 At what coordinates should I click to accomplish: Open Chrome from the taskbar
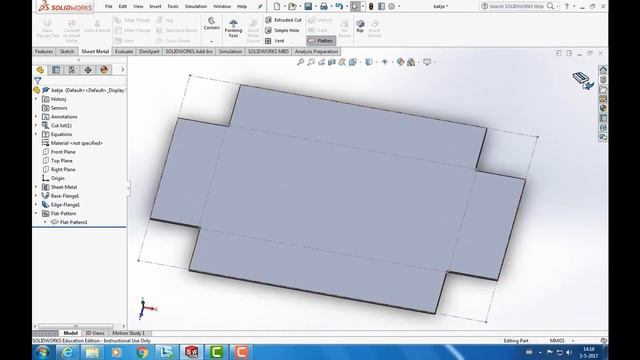click(x=142, y=352)
